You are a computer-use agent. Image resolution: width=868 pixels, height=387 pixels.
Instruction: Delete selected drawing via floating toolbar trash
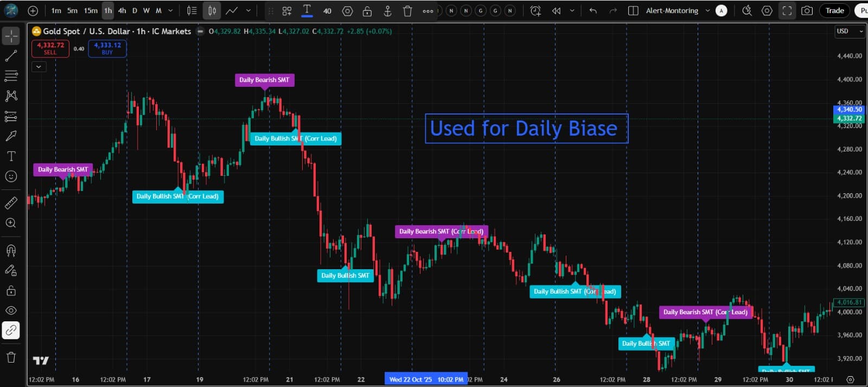pyautogui.click(x=407, y=11)
